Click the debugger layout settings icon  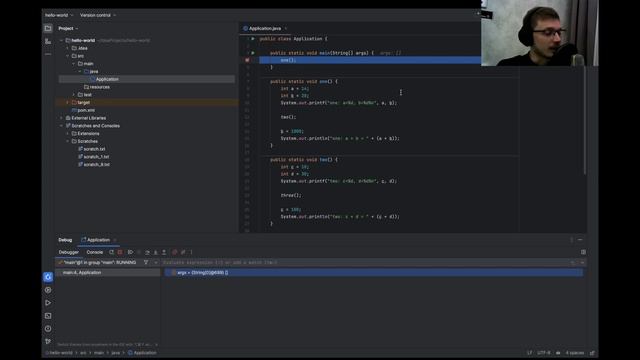tap(583, 252)
